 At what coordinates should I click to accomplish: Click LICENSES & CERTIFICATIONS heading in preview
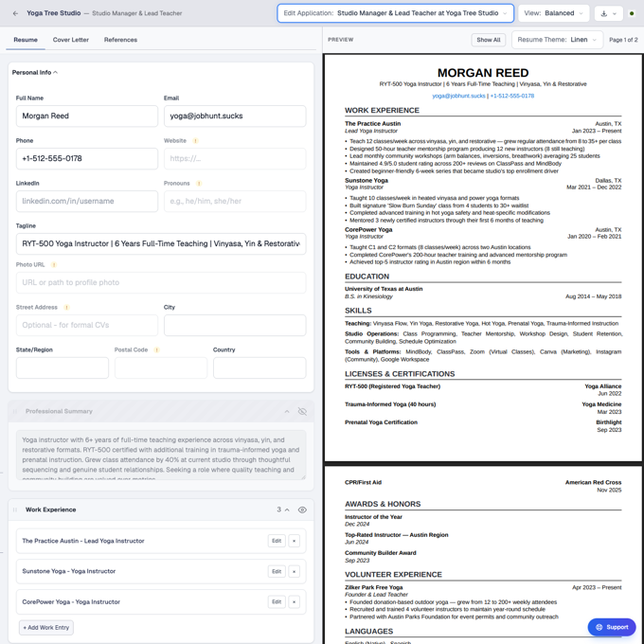[x=400, y=374]
